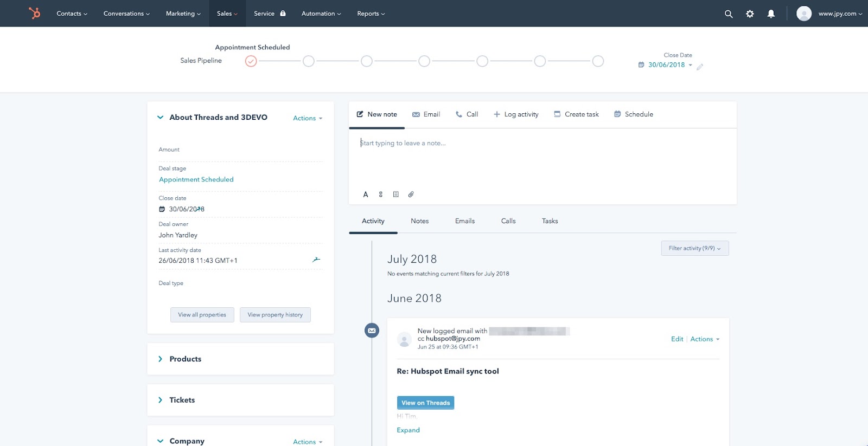This screenshot has height=446, width=868.
Task: Click the lock icon next to Service
Action: (x=283, y=14)
